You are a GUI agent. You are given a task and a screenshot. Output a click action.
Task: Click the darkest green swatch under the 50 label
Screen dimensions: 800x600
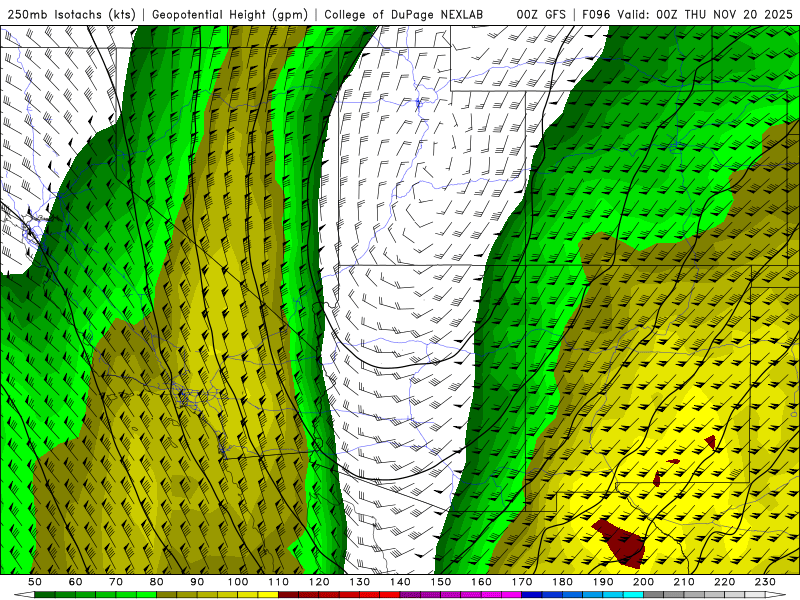click(x=45, y=595)
